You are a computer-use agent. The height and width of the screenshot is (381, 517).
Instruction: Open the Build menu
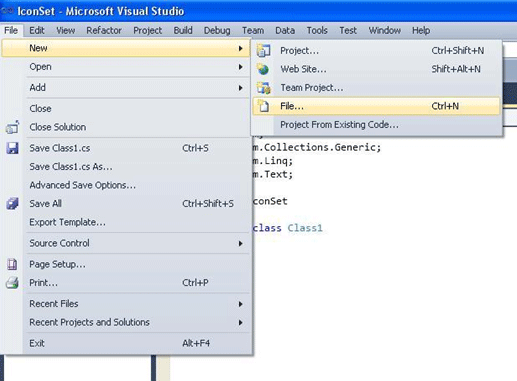[x=183, y=30]
